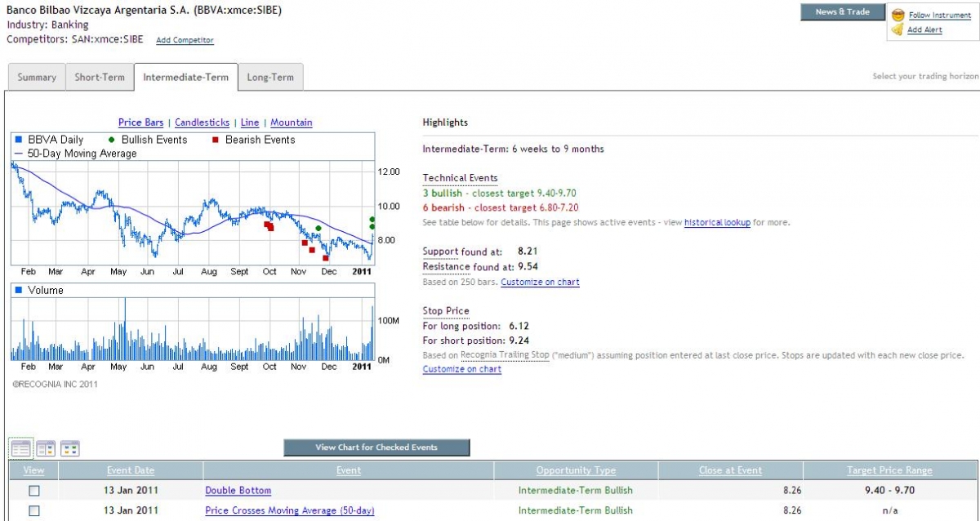The width and height of the screenshot is (980, 521).
Task: Click the bullish events legend green dot
Action: (112, 140)
